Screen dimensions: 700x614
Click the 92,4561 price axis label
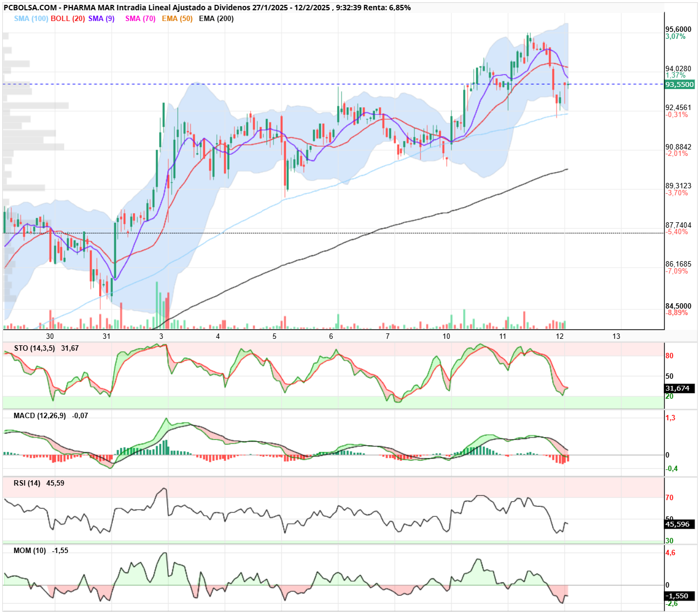tap(678, 107)
